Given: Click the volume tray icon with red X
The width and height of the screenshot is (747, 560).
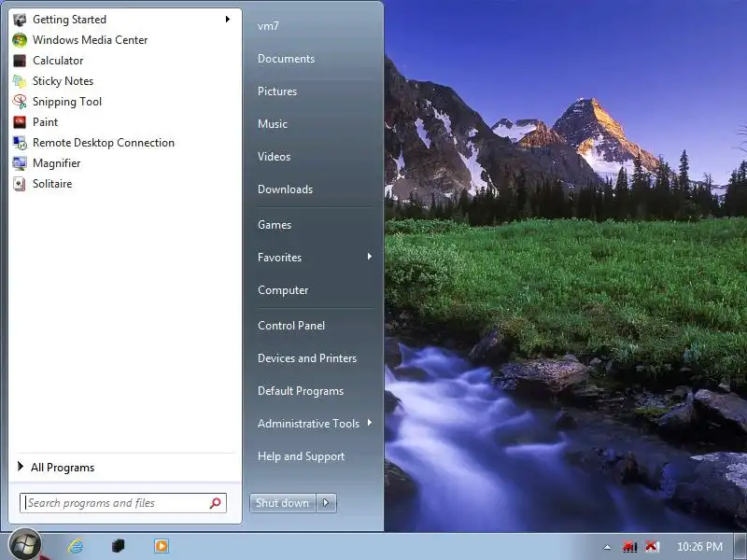Looking at the screenshot, I should [x=652, y=546].
